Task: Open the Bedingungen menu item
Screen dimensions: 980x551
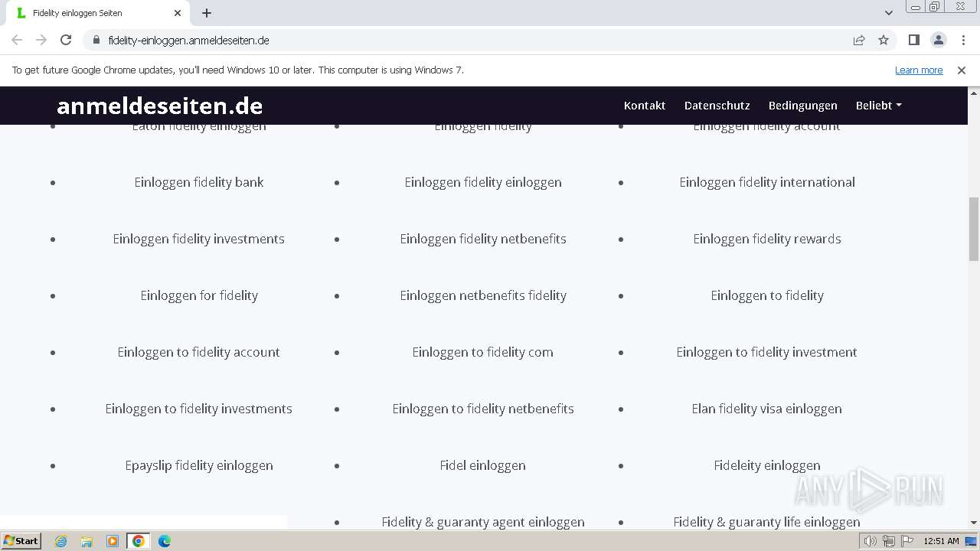Action: click(x=802, y=106)
